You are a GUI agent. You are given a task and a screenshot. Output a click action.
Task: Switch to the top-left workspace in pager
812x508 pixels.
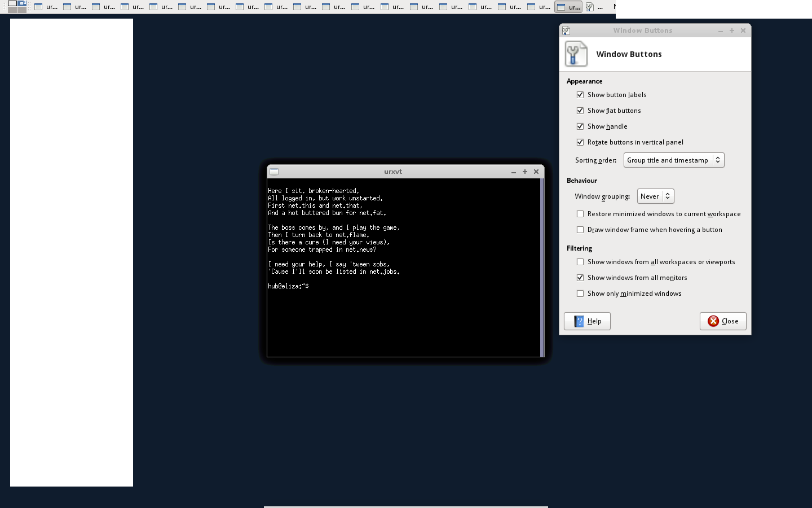(12, 3)
